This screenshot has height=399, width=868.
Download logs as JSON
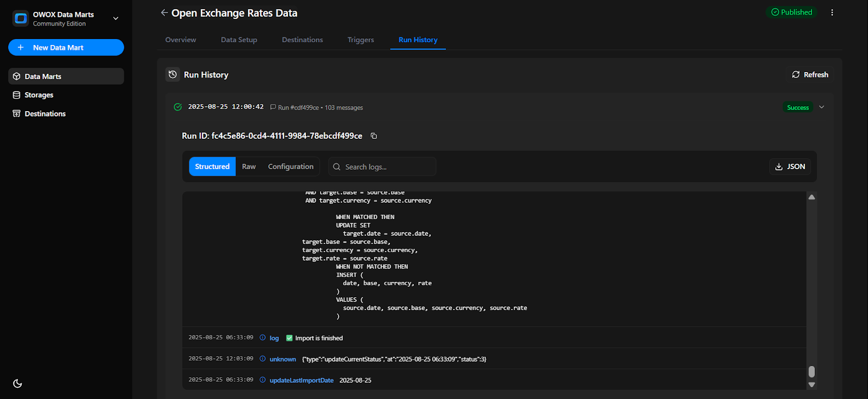[790, 166]
